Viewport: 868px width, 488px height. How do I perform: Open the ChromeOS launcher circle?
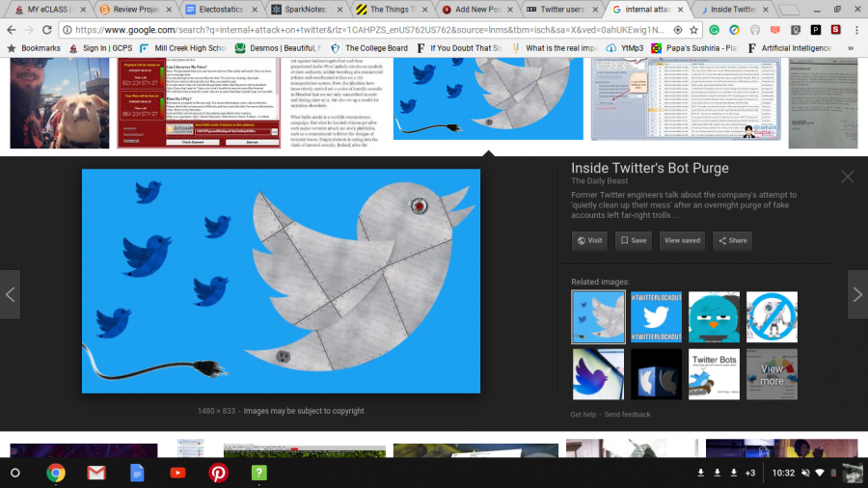click(14, 474)
